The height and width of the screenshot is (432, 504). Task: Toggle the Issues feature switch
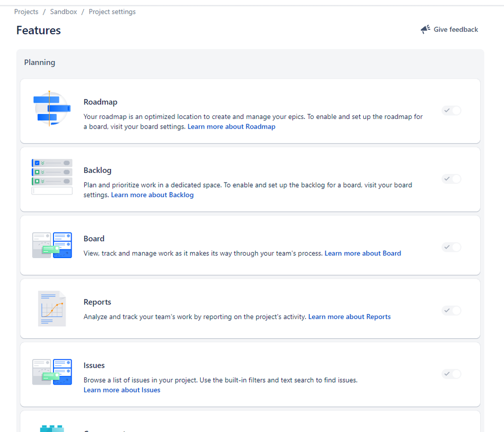452,374
